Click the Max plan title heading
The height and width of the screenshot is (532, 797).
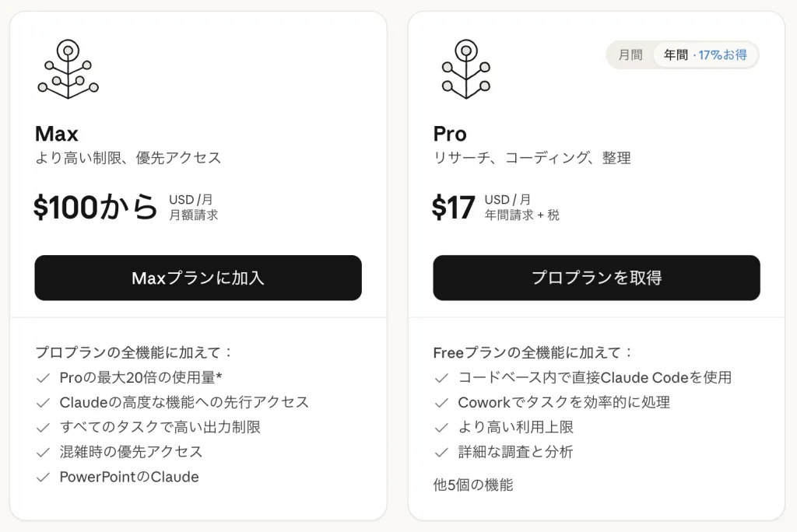(57, 134)
